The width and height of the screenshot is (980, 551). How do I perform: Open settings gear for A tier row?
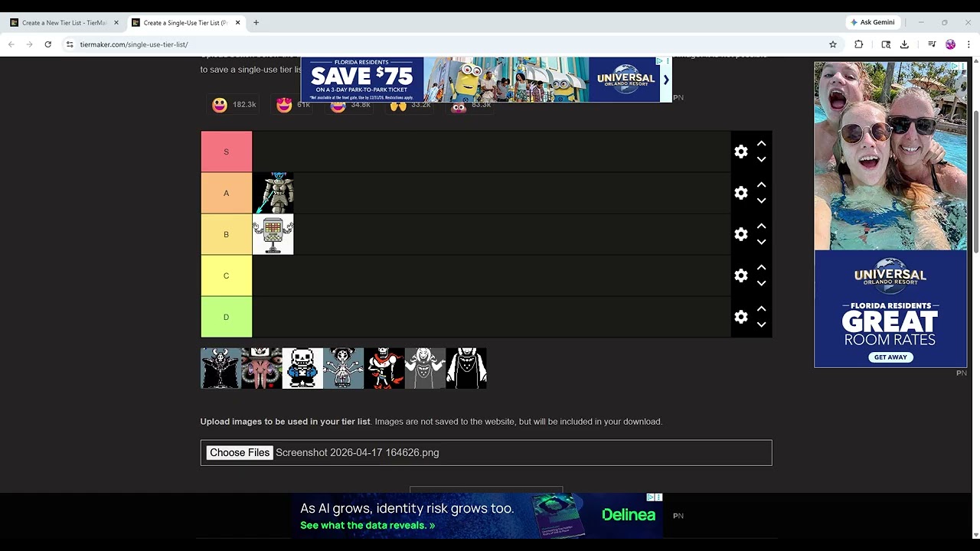740,193
